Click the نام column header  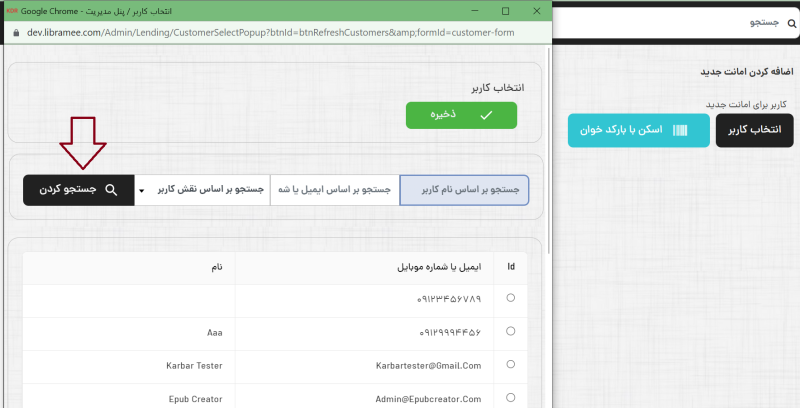(x=215, y=267)
